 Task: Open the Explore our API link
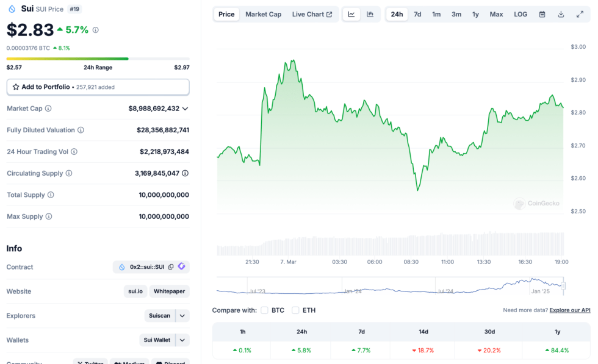point(570,310)
